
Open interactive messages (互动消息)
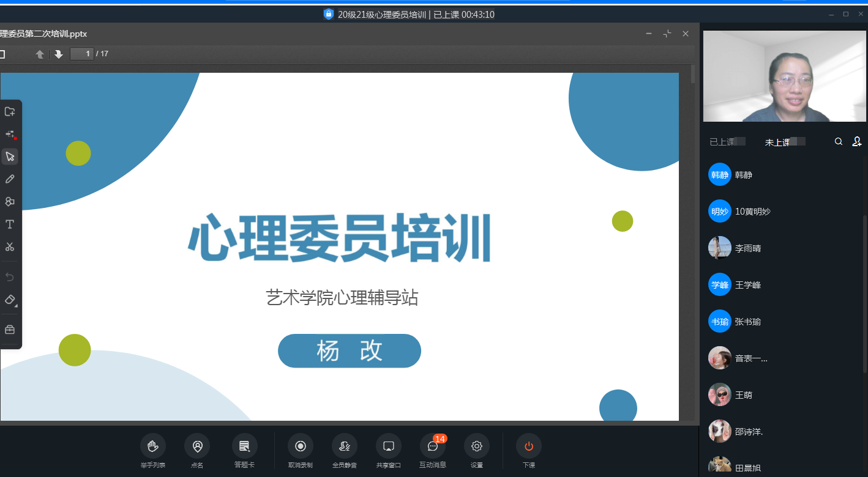point(433,446)
